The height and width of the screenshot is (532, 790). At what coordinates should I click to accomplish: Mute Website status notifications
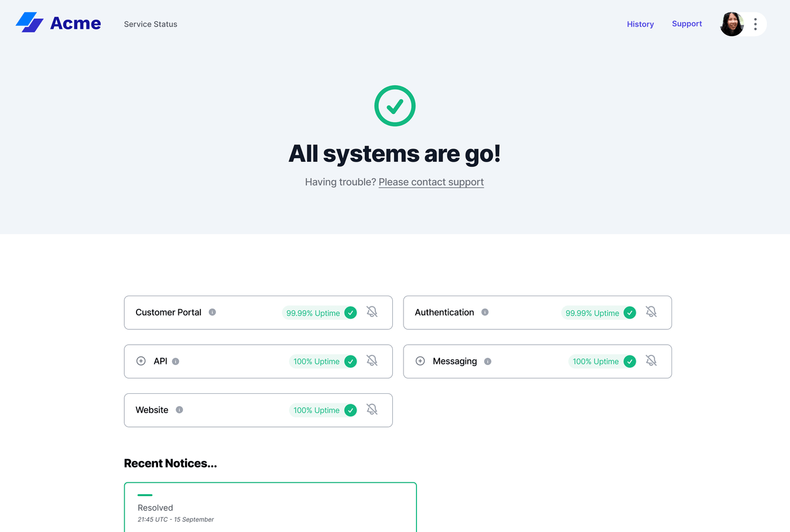[372, 410]
